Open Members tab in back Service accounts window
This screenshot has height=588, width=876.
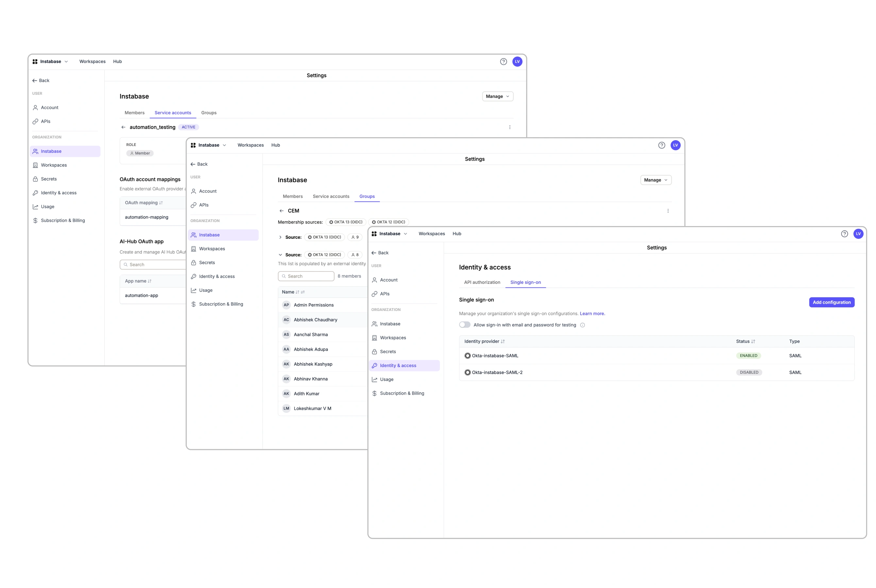(x=134, y=112)
